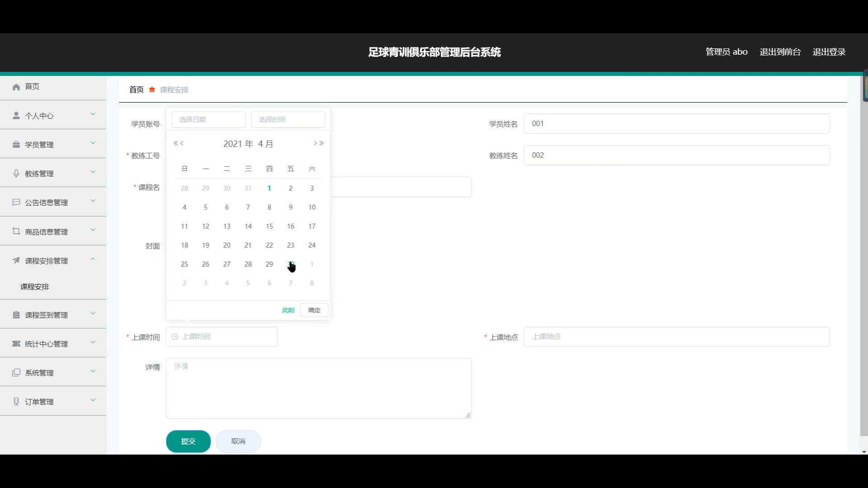Click the home icon in sidebar

(x=16, y=87)
